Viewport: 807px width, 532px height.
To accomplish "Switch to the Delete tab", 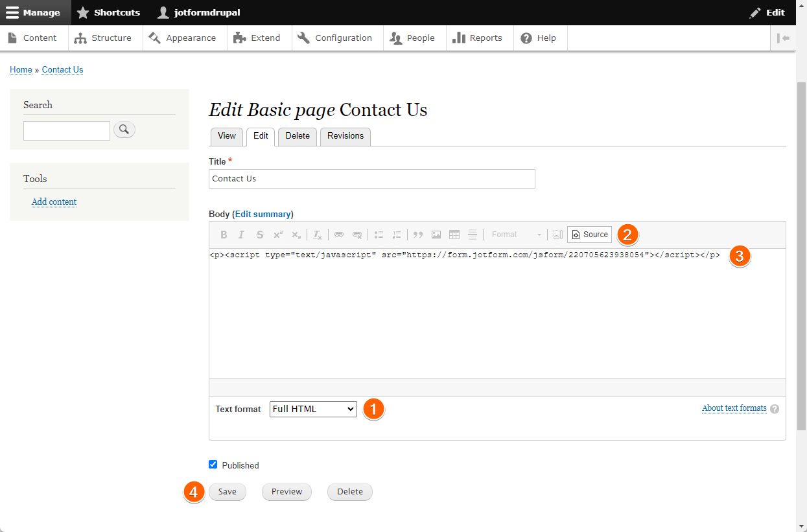I will (x=298, y=136).
